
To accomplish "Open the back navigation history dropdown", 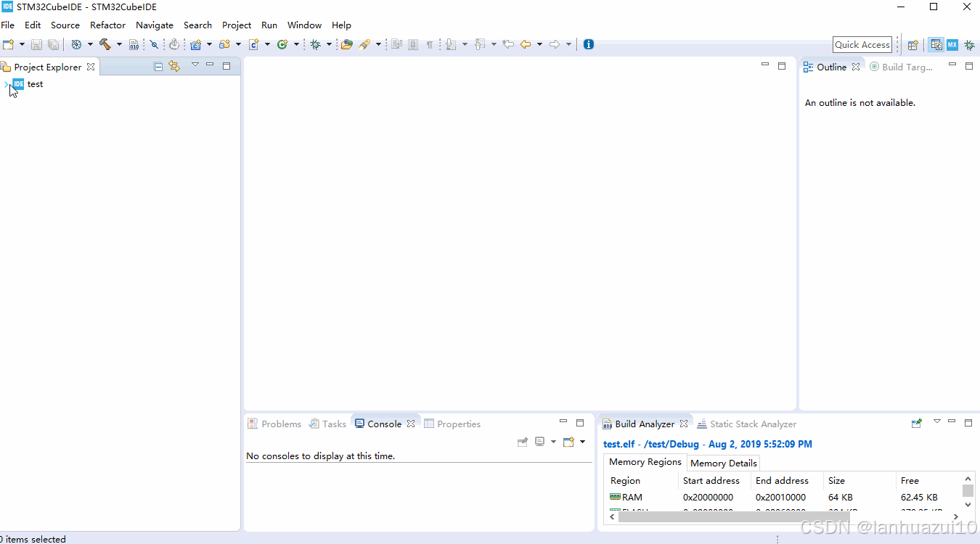I will click(539, 44).
